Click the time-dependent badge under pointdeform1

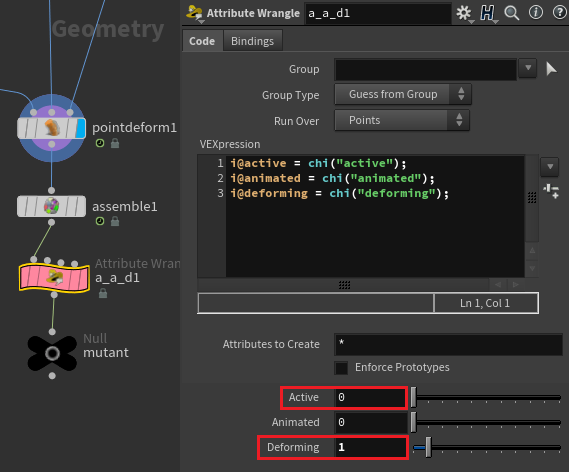point(100,143)
